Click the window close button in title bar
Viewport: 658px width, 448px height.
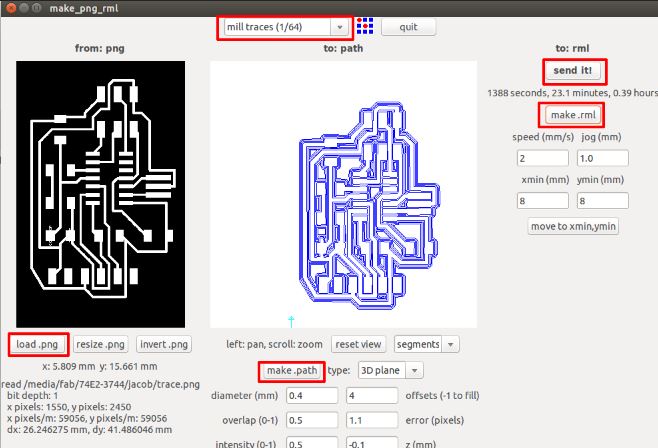coord(10,8)
